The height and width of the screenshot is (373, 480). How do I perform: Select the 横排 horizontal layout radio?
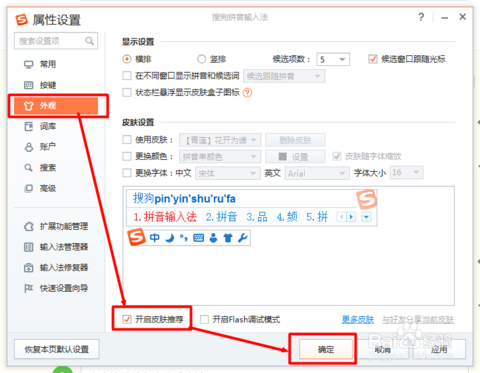click(x=127, y=59)
